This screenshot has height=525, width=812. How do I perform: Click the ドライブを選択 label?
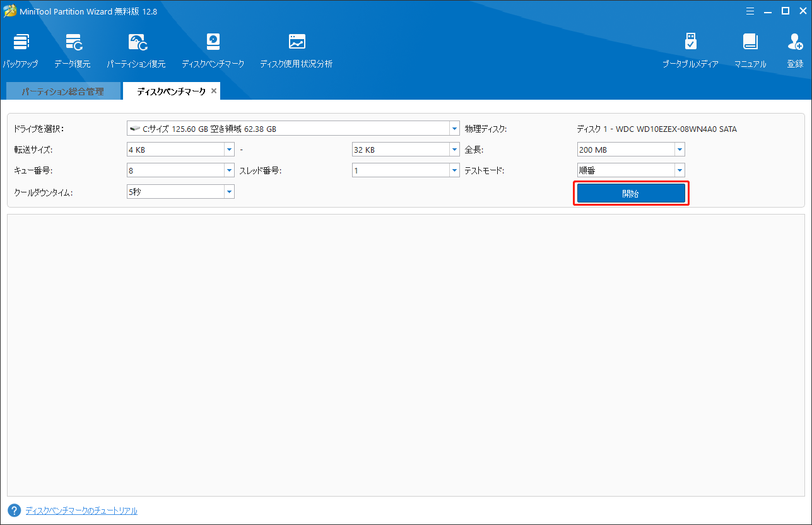pyautogui.click(x=39, y=129)
